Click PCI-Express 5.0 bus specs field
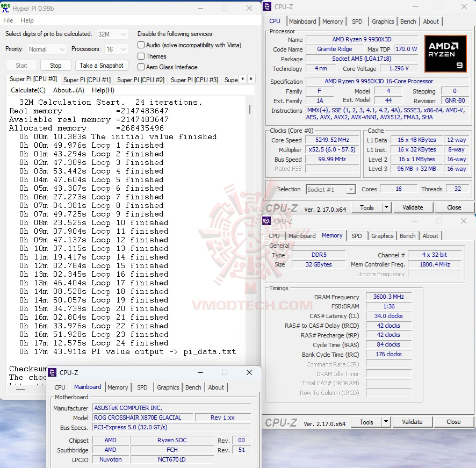 tap(172, 427)
